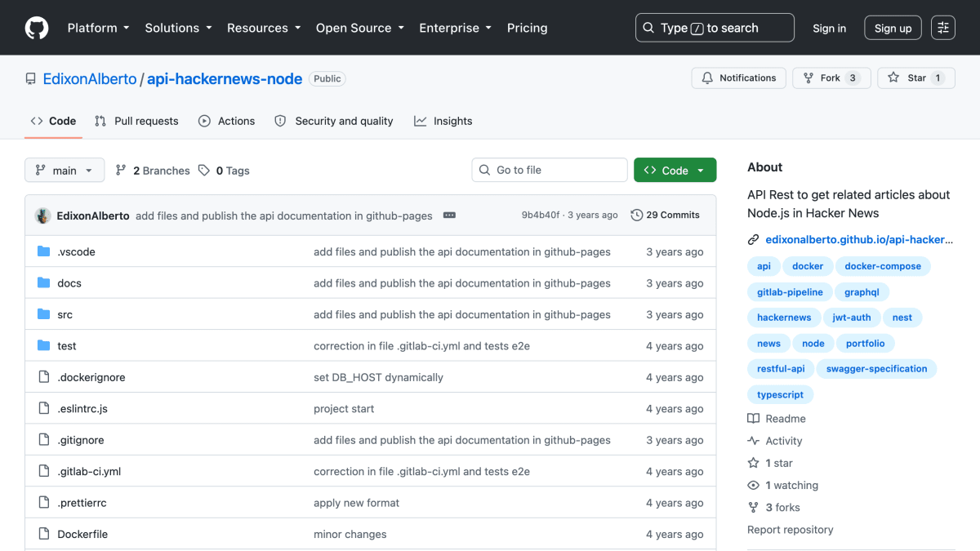Image resolution: width=980 pixels, height=551 pixels.
Task: Switch to the Pull requests tab
Action: pyautogui.click(x=136, y=121)
